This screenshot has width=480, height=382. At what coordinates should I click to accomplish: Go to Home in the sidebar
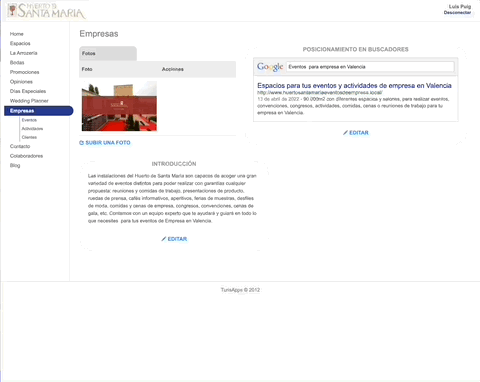click(x=17, y=34)
